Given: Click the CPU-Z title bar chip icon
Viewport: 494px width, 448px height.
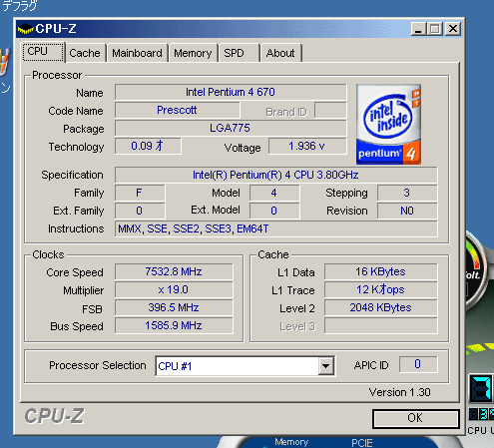Looking at the screenshot, I should (26, 29).
